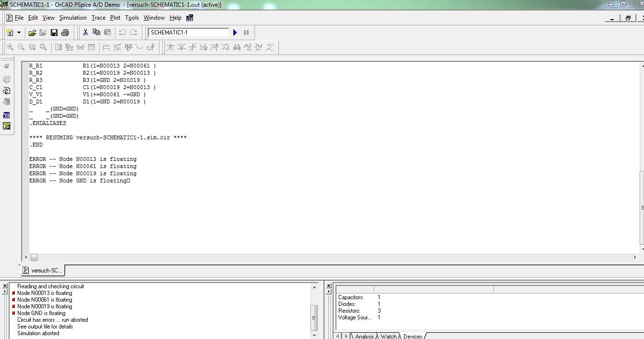Click the Evaluate Measurement icon

[x=117, y=47]
